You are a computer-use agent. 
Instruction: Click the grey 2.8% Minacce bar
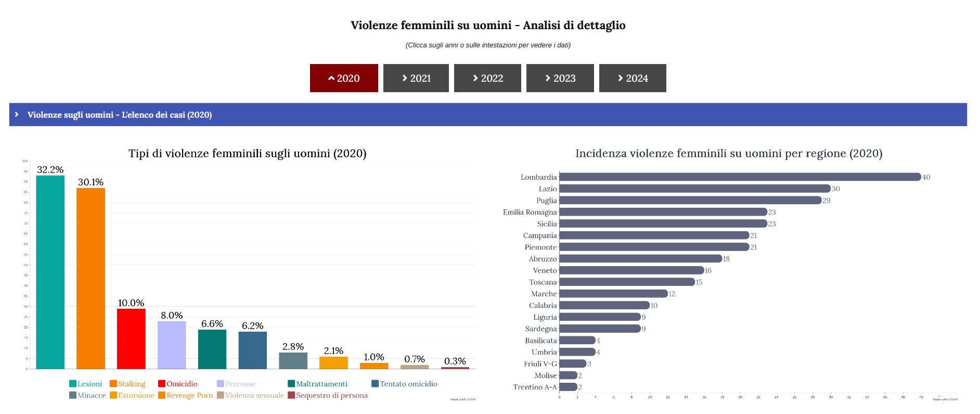(x=293, y=361)
